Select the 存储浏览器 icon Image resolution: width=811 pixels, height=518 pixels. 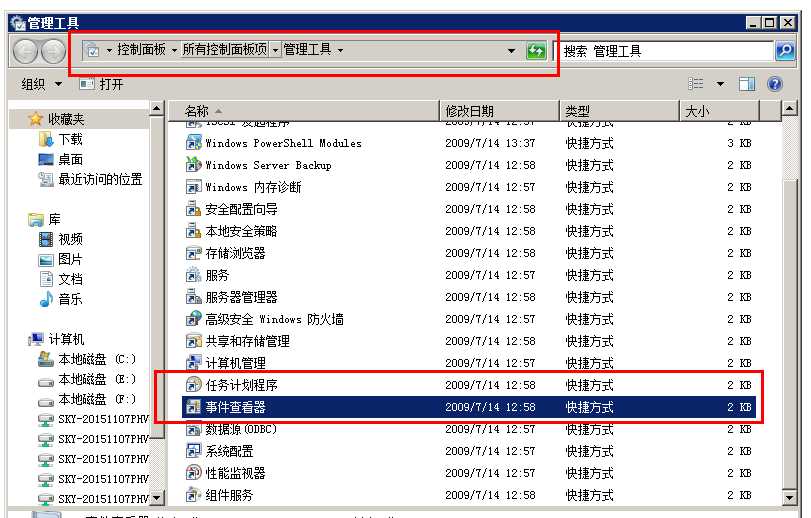click(x=193, y=253)
